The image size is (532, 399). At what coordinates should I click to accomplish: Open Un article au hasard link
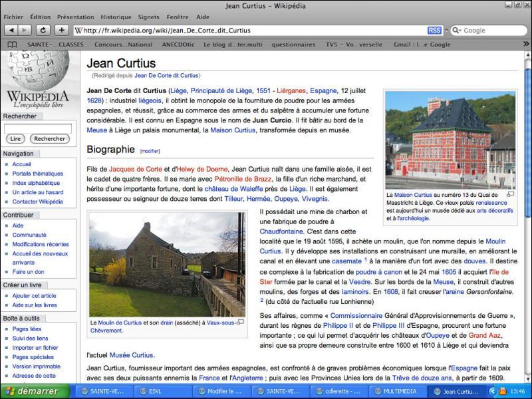coord(38,192)
